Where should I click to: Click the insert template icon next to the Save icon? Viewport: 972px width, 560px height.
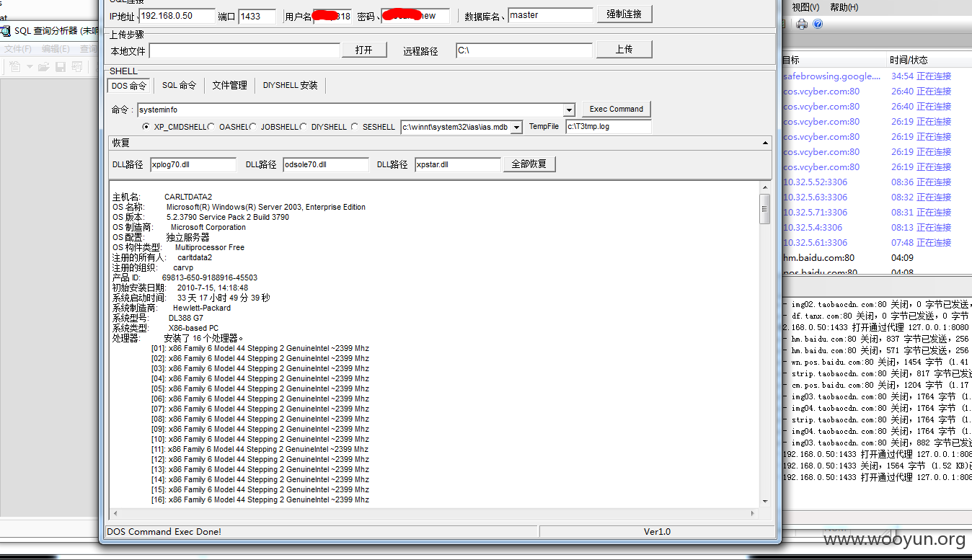click(76, 67)
